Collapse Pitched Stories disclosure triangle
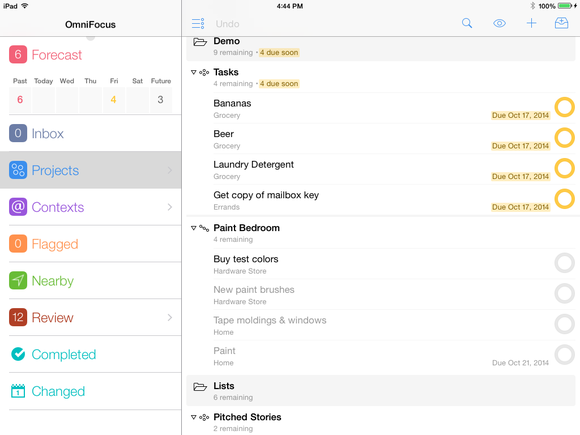Viewport: 580px width, 435px height. [x=193, y=417]
